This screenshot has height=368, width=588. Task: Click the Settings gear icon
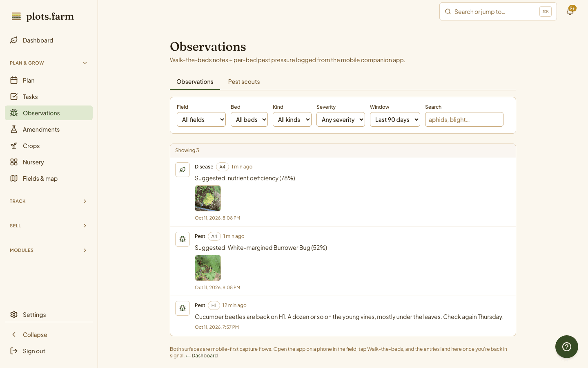14,314
